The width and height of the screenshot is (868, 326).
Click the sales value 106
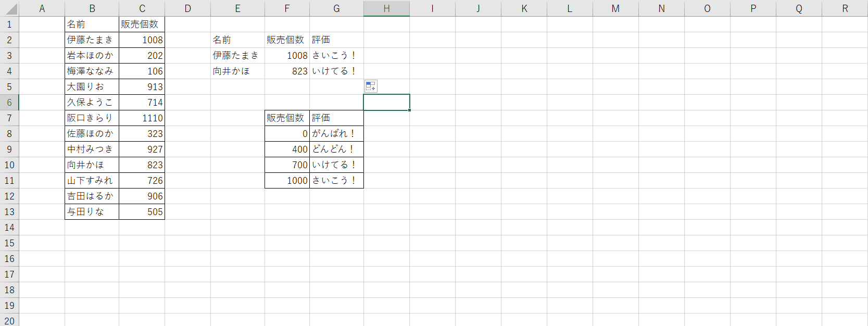[142, 71]
